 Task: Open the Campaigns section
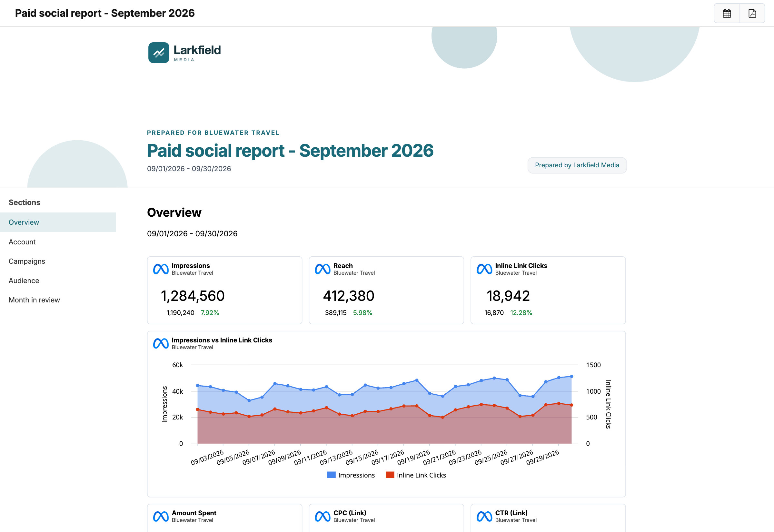[58, 261]
